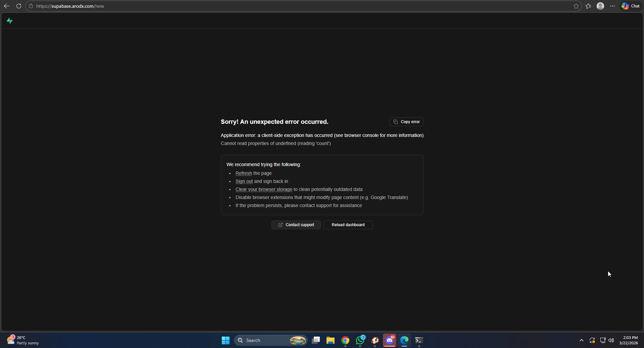Open the orange bird app on taskbar
The width and height of the screenshot is (644, 348).
click(375, 340)
